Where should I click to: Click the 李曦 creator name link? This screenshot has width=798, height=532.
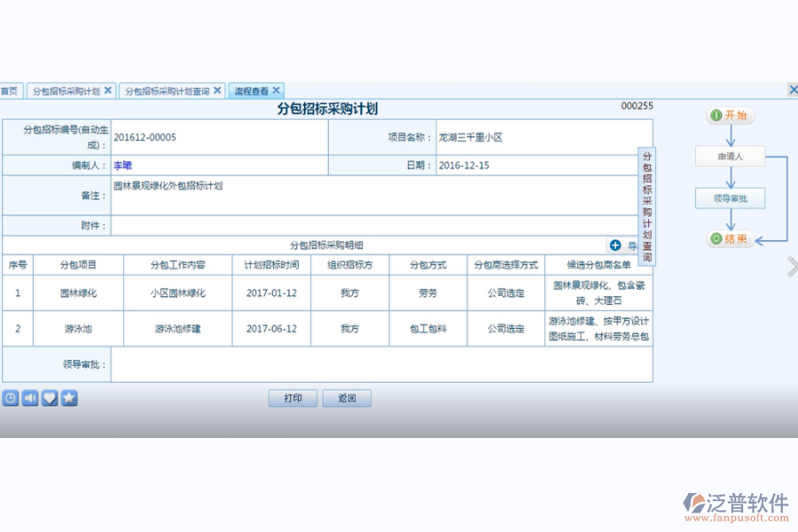121,165
